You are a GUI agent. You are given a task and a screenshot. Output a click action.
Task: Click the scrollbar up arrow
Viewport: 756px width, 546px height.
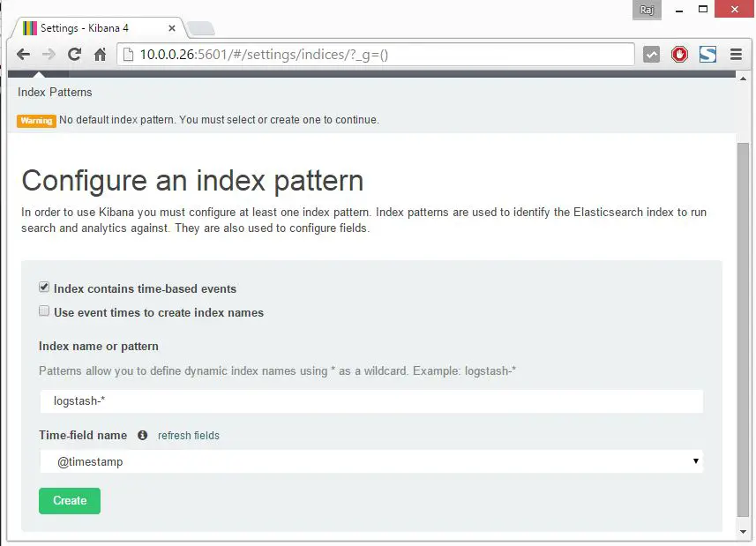pos(743,79)
